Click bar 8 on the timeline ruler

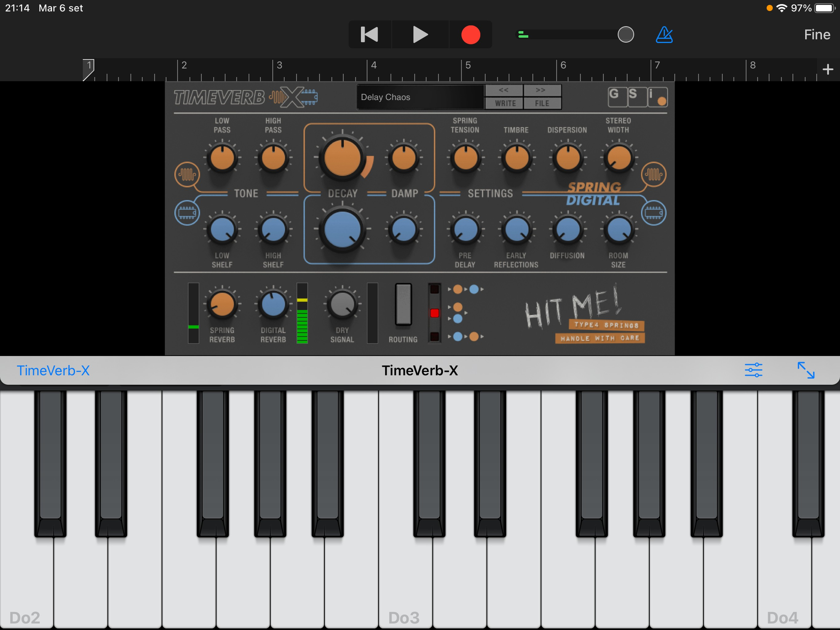(753, 65)
